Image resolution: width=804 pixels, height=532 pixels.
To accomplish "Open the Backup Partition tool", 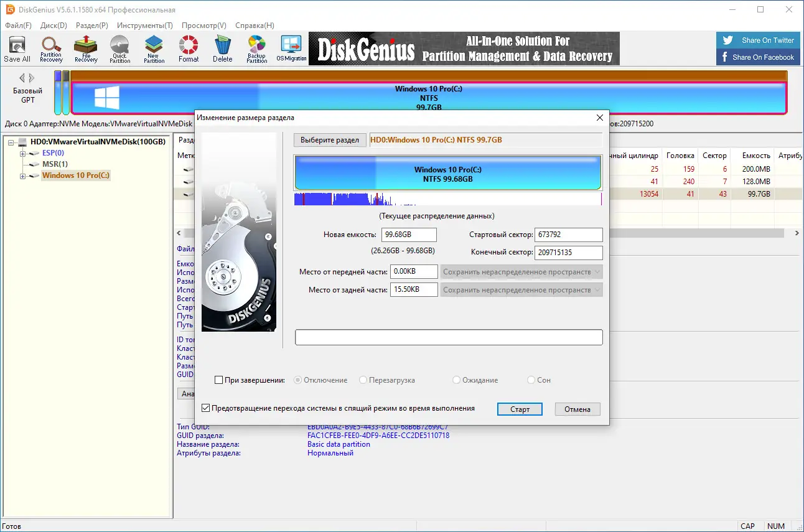I will point(256,49).
